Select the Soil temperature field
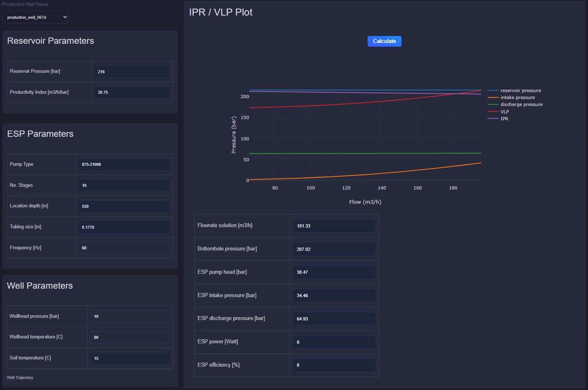 tap(130, 358)
